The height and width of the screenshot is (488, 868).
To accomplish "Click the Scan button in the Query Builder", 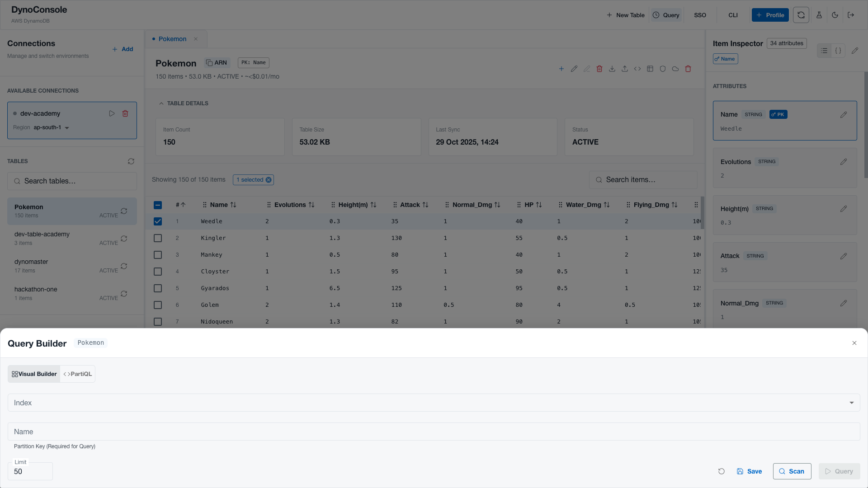I will 792,471.
